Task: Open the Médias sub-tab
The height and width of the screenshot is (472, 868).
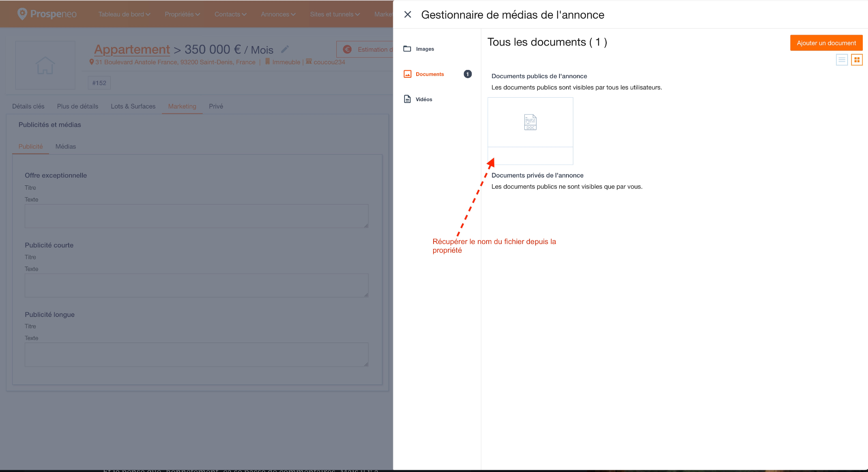Action: click(66, 147)
